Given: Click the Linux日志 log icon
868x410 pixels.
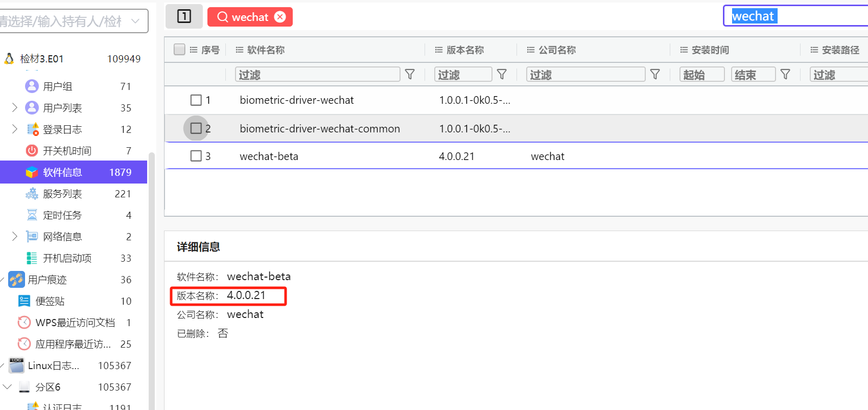Looking at the screenshot, I should tap(16, 365).
